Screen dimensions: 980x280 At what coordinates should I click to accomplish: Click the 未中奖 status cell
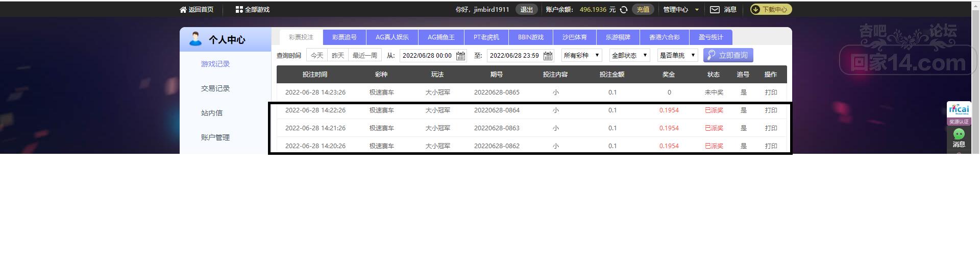point(714,92)
